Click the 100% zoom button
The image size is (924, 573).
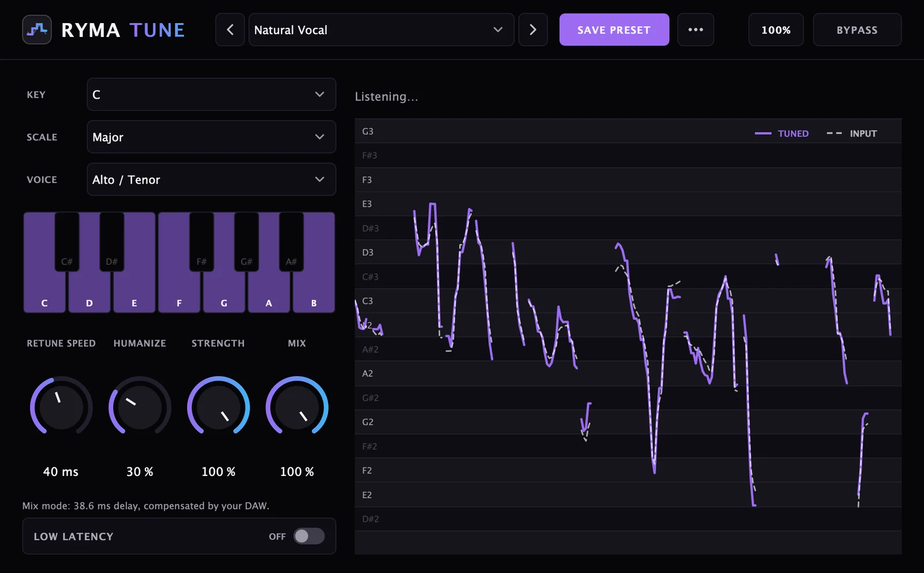[x=776, y=29]
